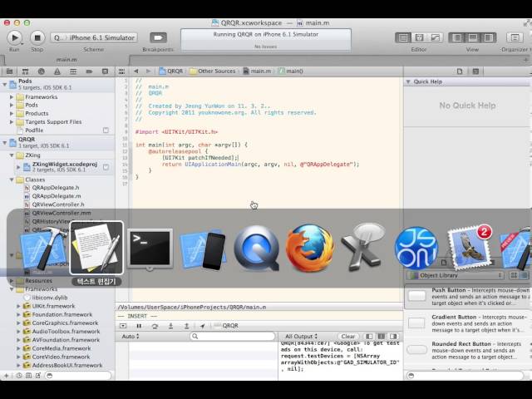Image resolution: width=532 pixels, height=399 pixels.
Task: Toggle the Navigator pane visibility
Action: pos(456,37)
